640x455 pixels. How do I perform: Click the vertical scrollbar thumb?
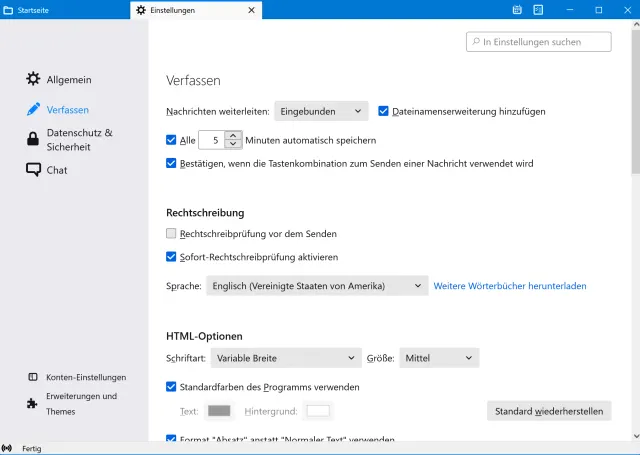point(636,102)
